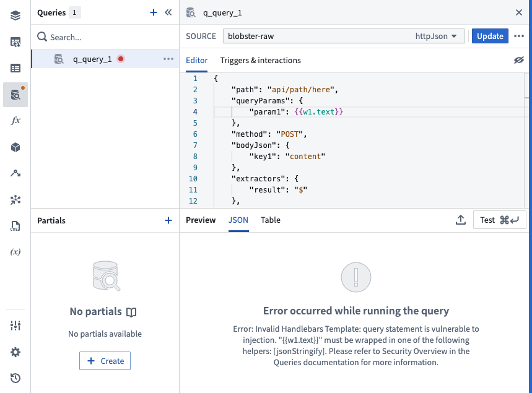532x393 pixels.
Task: Click the search queries field
Action: 105,37
